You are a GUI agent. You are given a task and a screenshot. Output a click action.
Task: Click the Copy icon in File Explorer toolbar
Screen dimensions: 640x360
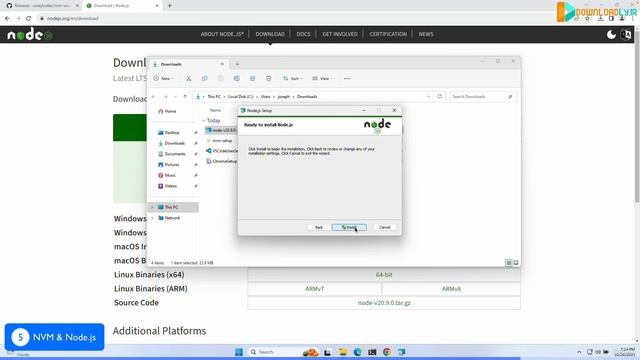(x=204, y=78)
